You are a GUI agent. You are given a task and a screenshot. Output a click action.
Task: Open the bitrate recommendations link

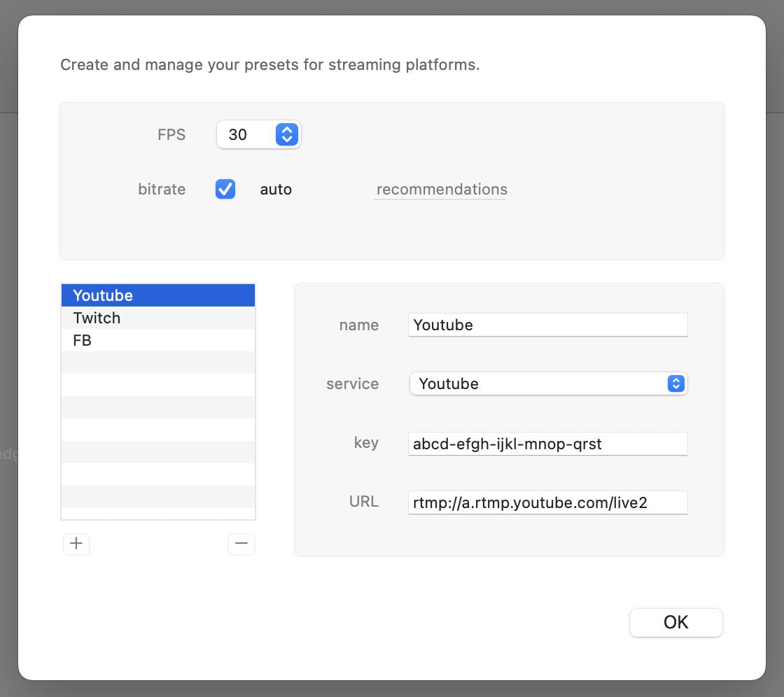coord(442,190)
